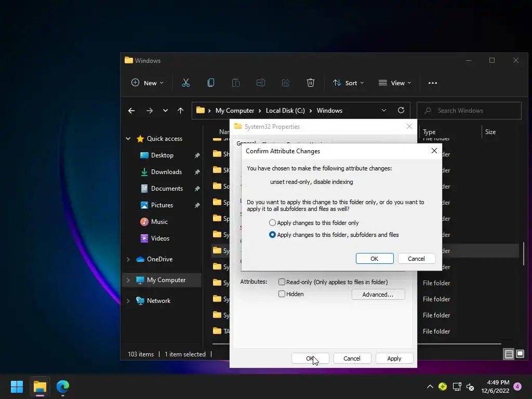Open network status tray icon

[x=457, y=387]
